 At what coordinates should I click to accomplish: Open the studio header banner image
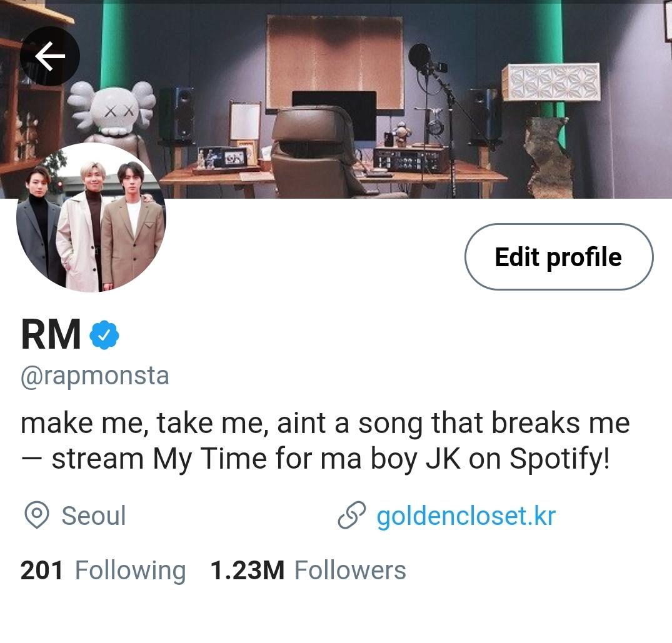(x=336, y=99)
